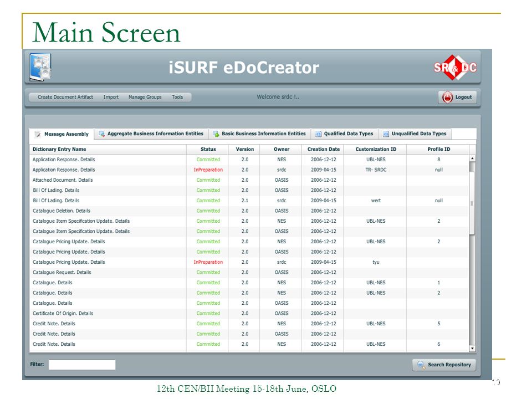Click the pencil icon on Message Assembly tab
Screen dimensions: 532x399
(x=38, y=134)
